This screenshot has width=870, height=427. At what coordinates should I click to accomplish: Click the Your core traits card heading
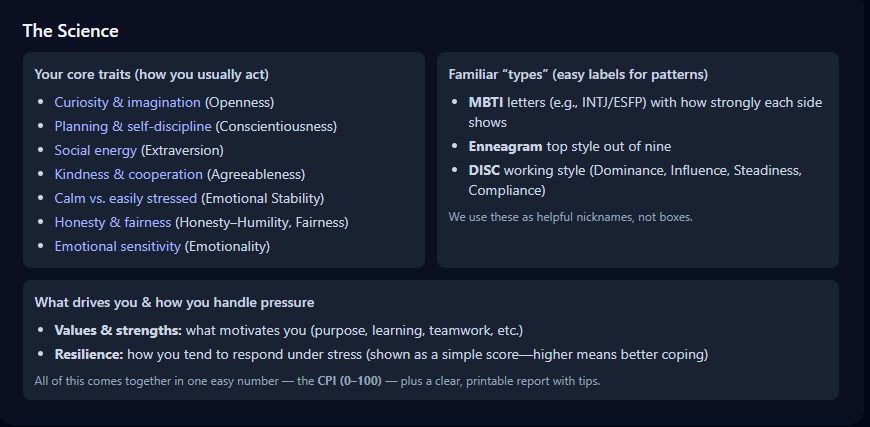tap(151, 74)
